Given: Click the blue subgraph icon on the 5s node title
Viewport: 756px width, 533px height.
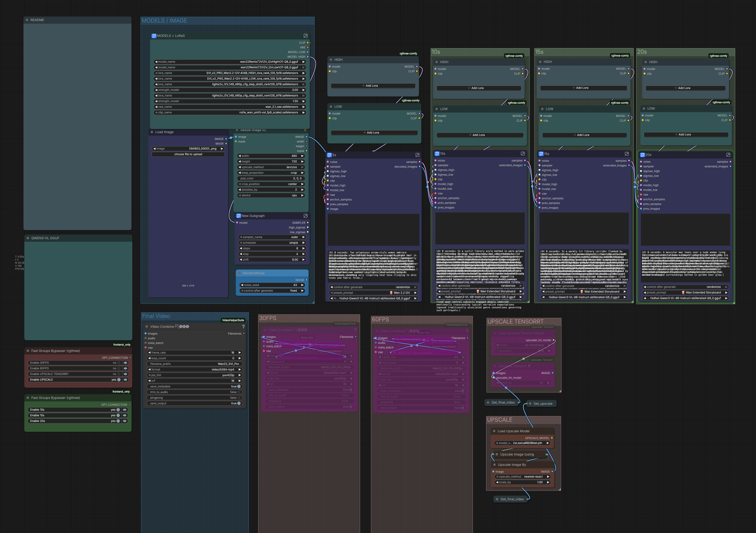Looking at the screenshot, I should (x=329, y=155).
